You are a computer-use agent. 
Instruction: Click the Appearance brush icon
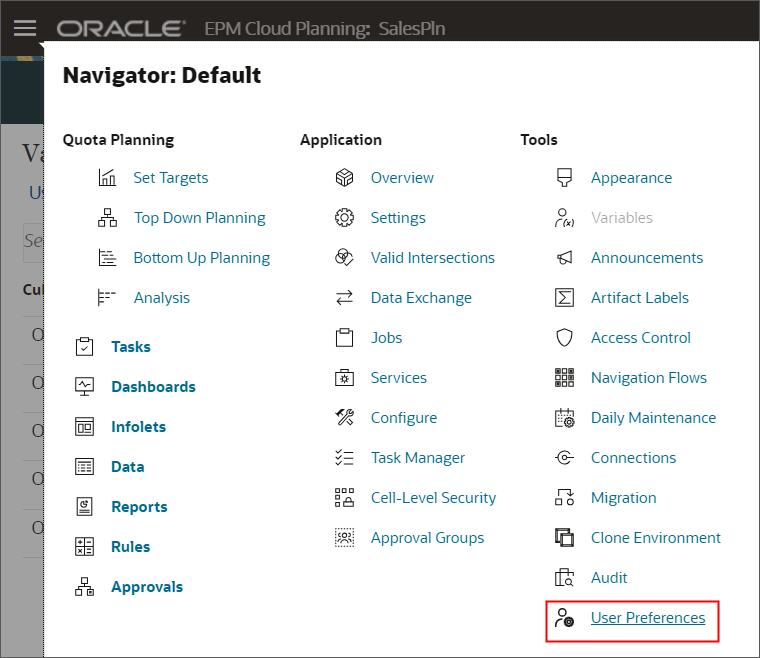coord(565,178)
